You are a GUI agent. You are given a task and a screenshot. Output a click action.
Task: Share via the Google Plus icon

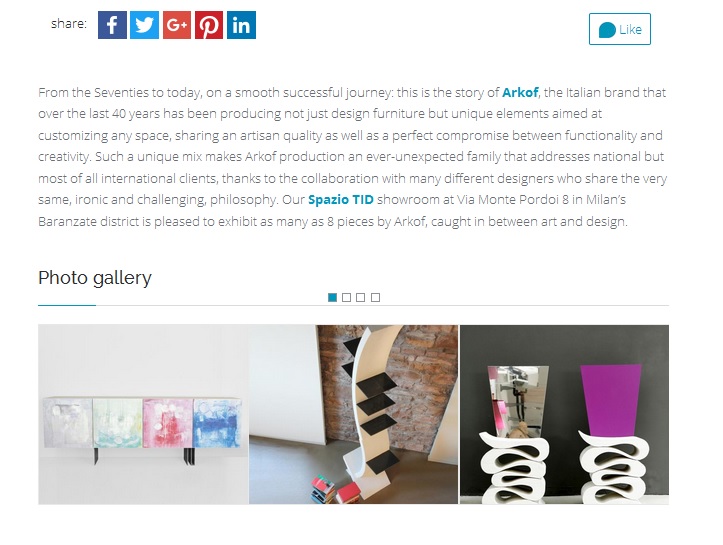(x=177, y=25)
